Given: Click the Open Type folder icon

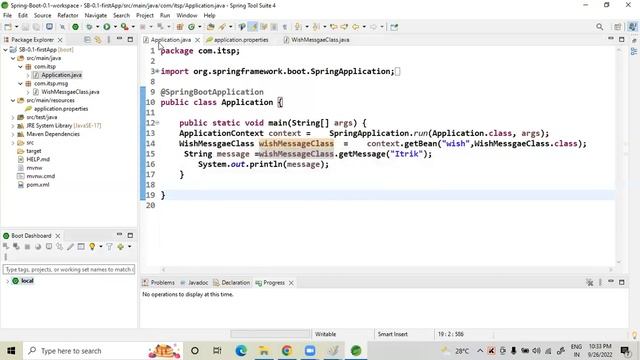Looking at the screenshot, I should click(211, 27).
